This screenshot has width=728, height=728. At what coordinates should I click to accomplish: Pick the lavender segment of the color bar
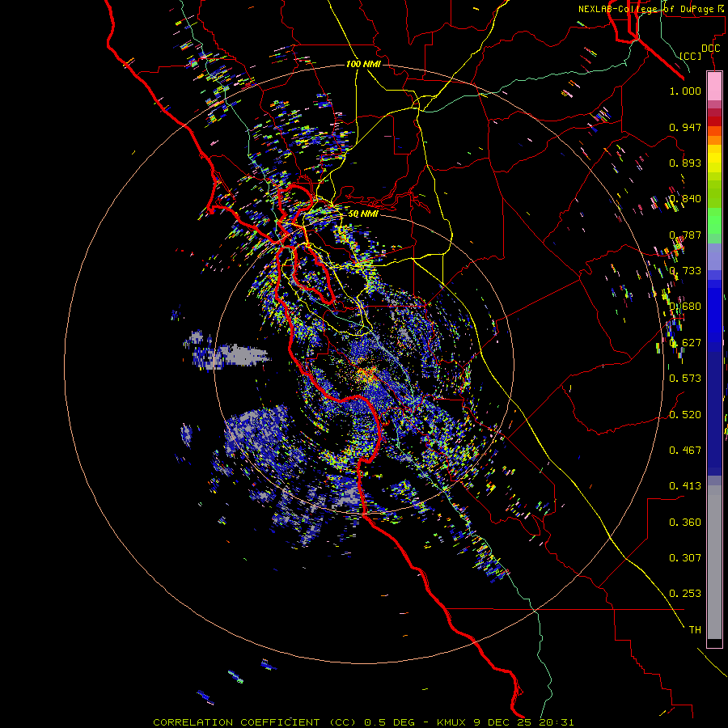point(714,256)
